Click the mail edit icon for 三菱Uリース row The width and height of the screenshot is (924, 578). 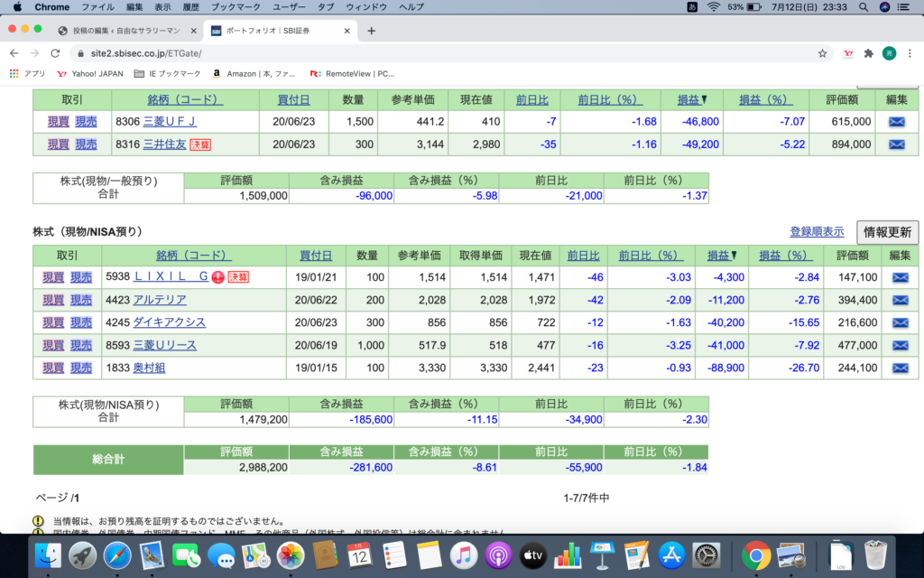(900, 346)
